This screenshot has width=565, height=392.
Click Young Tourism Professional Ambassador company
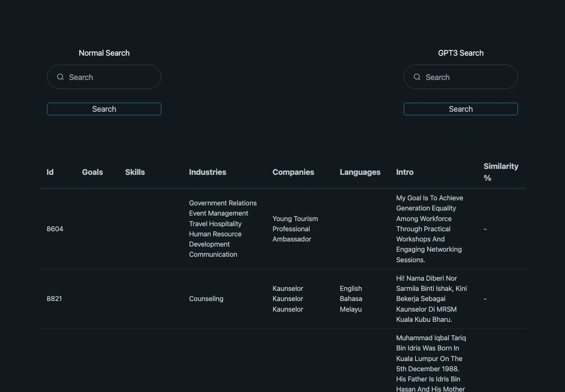[x=295, y=229]
